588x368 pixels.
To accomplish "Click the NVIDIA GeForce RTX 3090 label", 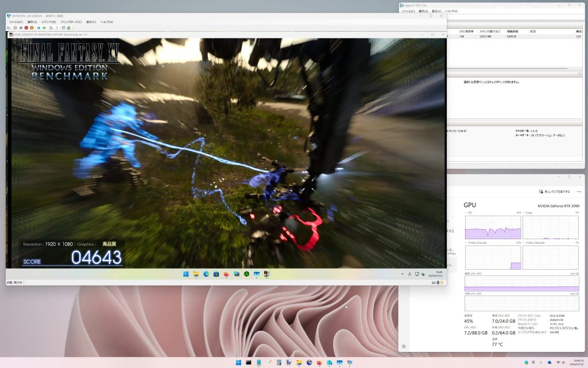I will pos(558,206).
